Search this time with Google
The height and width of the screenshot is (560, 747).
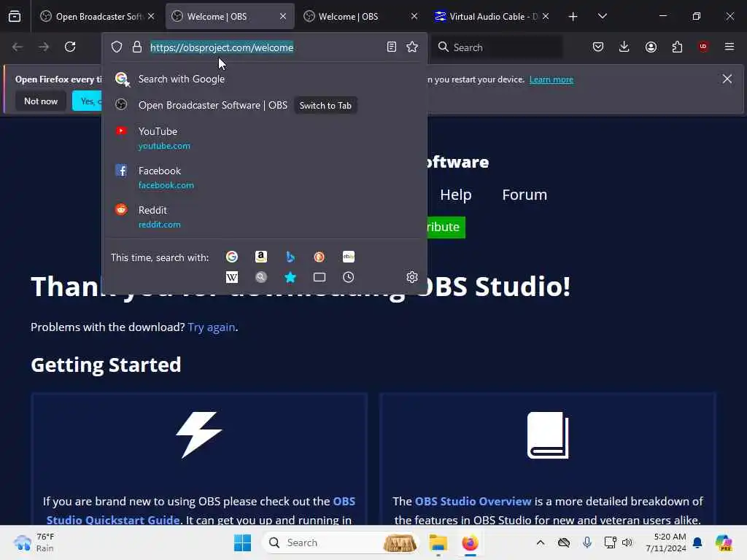[x=232, y=257]
